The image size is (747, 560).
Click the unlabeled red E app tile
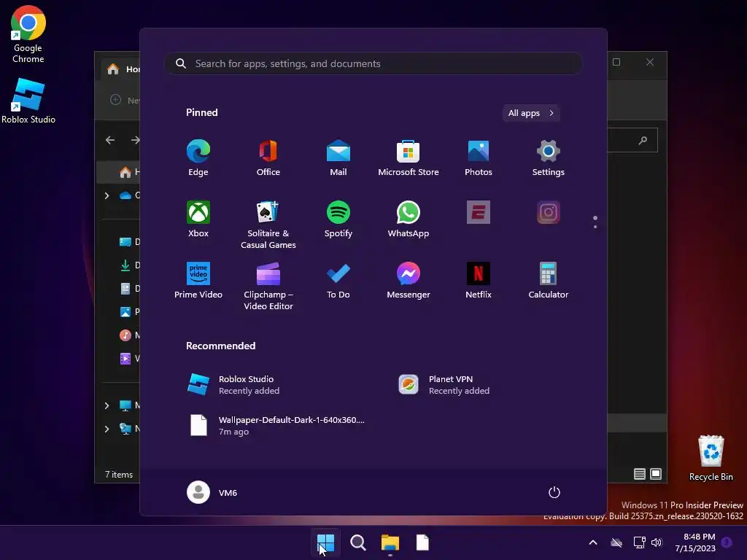coord(479,212)
